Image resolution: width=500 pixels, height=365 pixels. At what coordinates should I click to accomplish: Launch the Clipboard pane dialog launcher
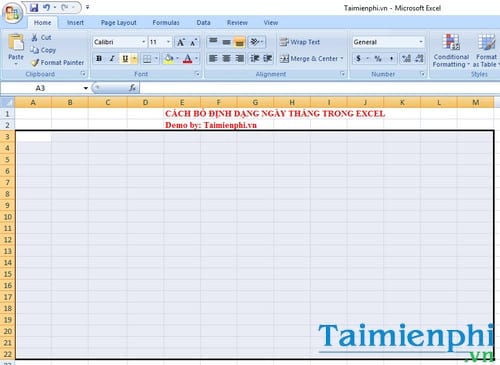(83, 74)
